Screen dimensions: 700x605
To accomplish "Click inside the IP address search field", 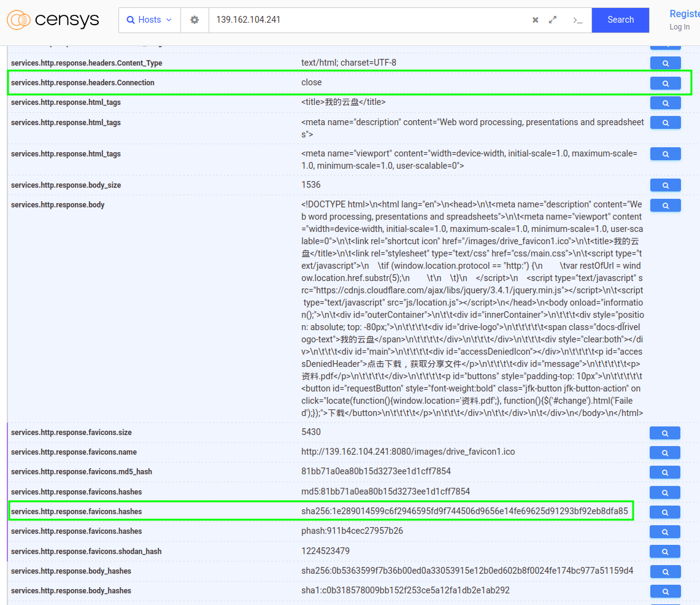I will click(x=368, y=20).
